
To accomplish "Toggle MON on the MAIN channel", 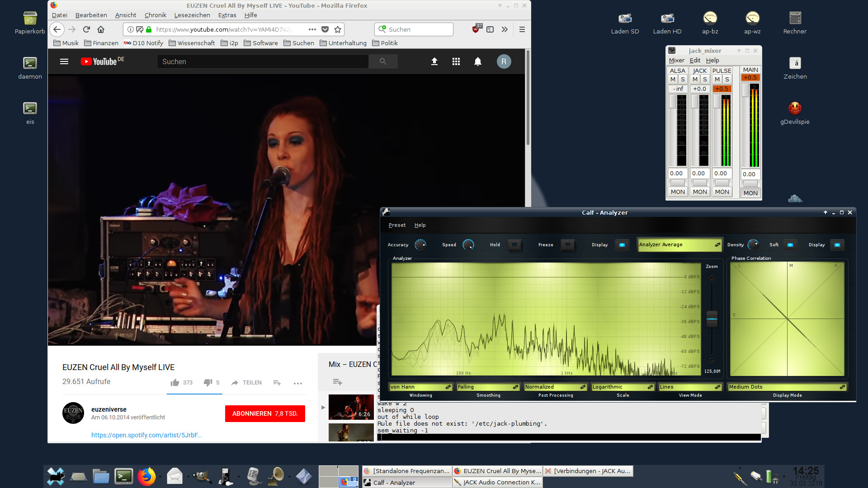I will click(750, 193).
